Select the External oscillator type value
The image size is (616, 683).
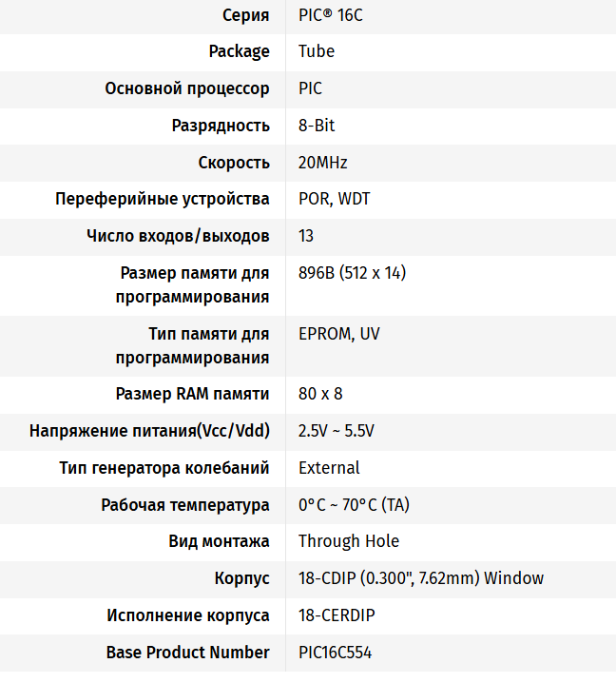click(329, 468)
